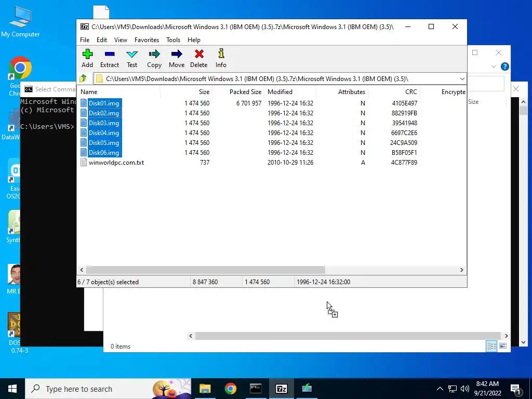The height and width of the screenshot is (399, 532).
Task: Click the 7-Zip horizontal scrollbar thumb
Action: 206,270
